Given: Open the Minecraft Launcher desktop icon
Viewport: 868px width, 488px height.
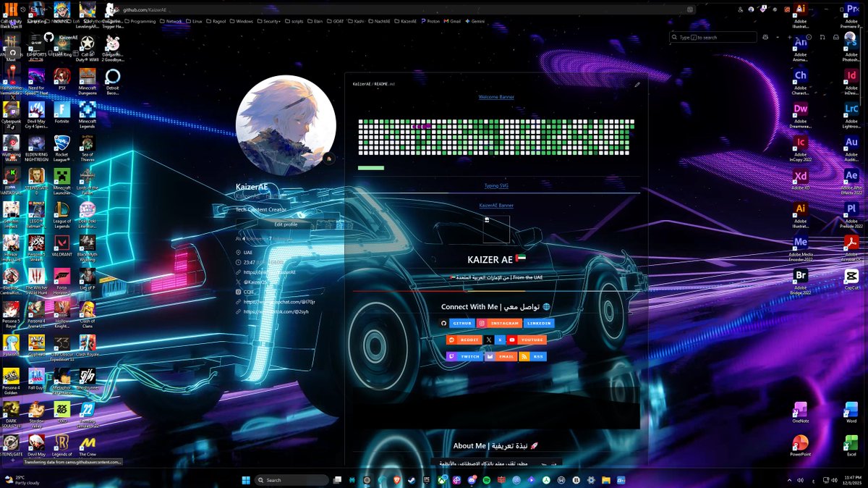Looking at the screenshot, I should pos(61,180).
